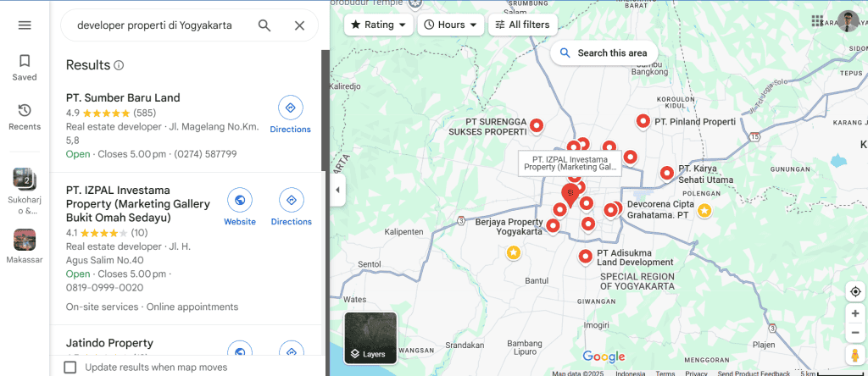Open Saved places
The width and height of the screenshot is (868, 376).
click(25, 68)
